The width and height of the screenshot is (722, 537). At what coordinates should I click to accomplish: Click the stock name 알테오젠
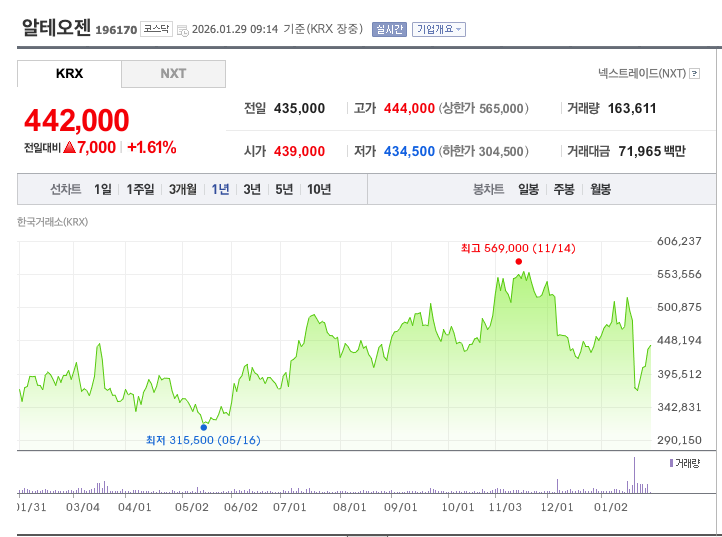[x=56, y=28]
